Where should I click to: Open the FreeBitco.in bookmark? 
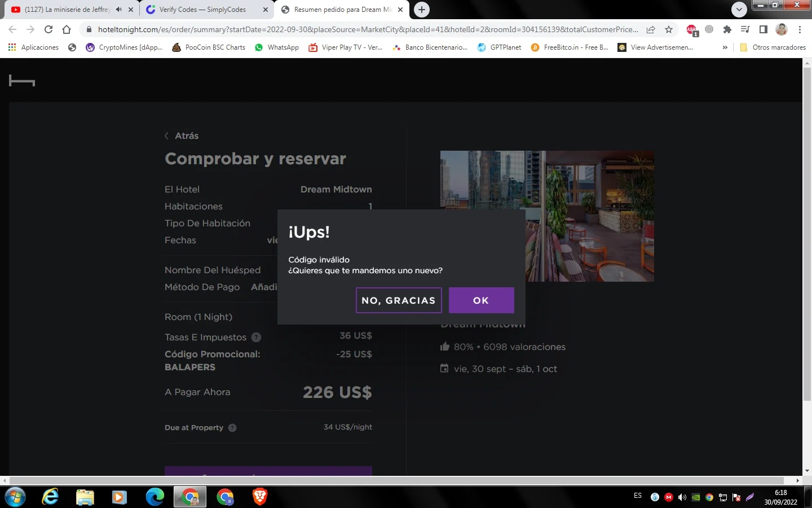(x=570, y=47)
